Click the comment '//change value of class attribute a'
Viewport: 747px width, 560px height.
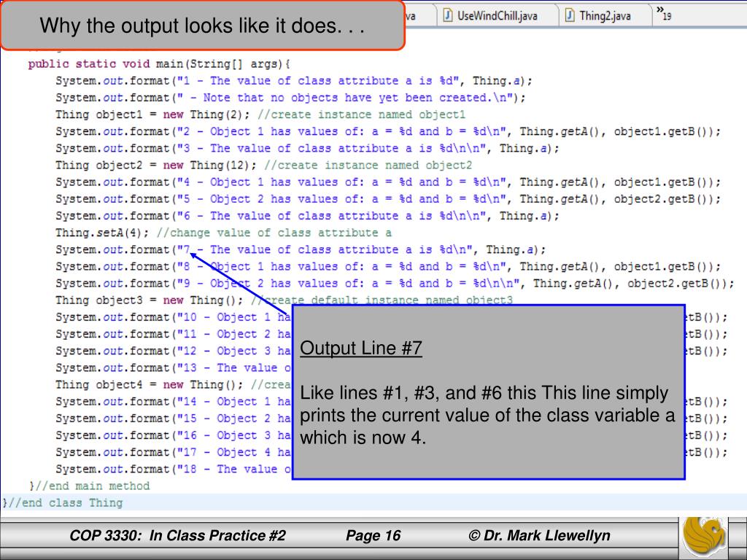pyautogui.click(x=274, y=233)
